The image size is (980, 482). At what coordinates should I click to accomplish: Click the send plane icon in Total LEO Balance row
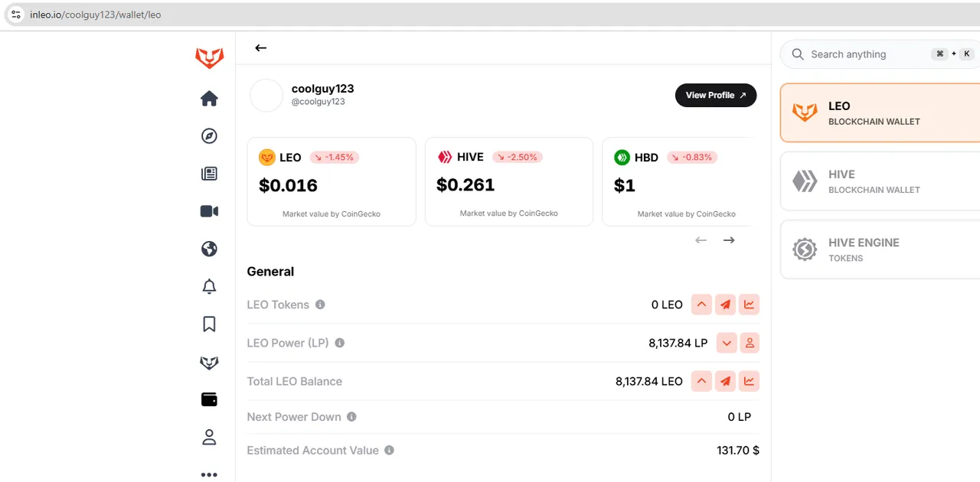click(725, 381)
